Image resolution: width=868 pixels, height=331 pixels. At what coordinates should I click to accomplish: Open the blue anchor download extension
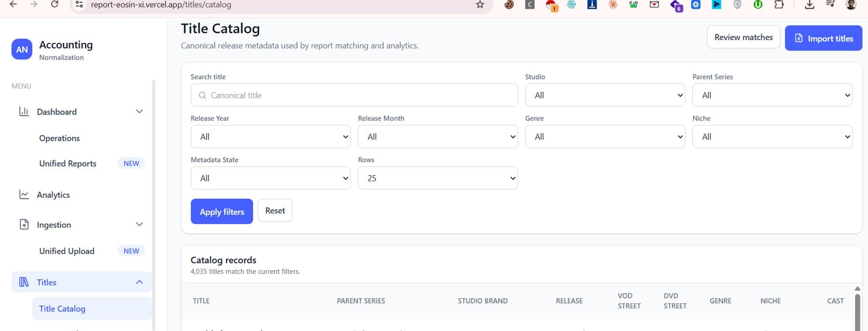[x=592, y=5]
